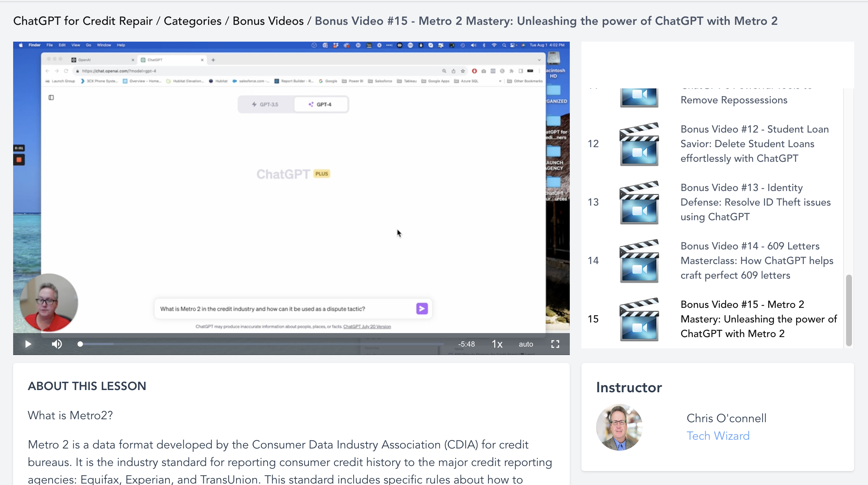Click the Window menu in video

tap(104, 45)
